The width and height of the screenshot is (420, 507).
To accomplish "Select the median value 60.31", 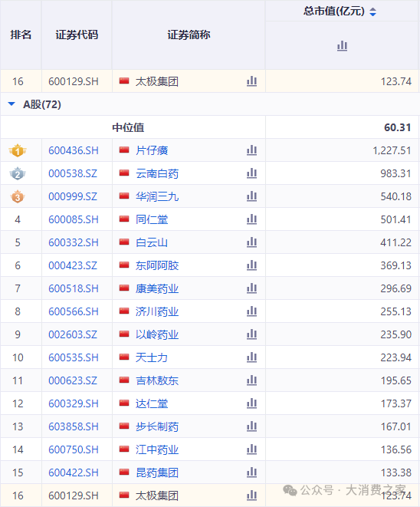I will pyautogui.click(x=397, y=127).
